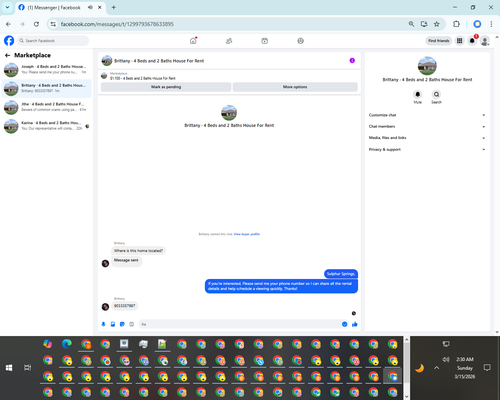The width and height of the screenshot is (500, 400).
Task: Bookmark this page with the star icon
Action: [x=437, y=24]
